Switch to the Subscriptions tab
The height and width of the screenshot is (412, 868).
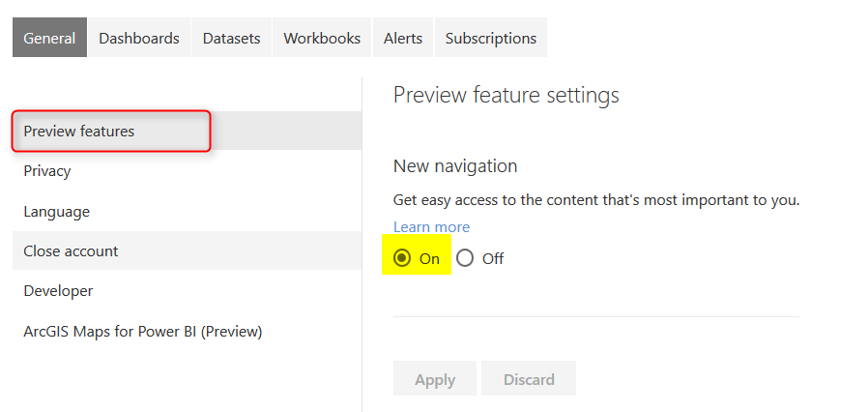click(491, 38)
